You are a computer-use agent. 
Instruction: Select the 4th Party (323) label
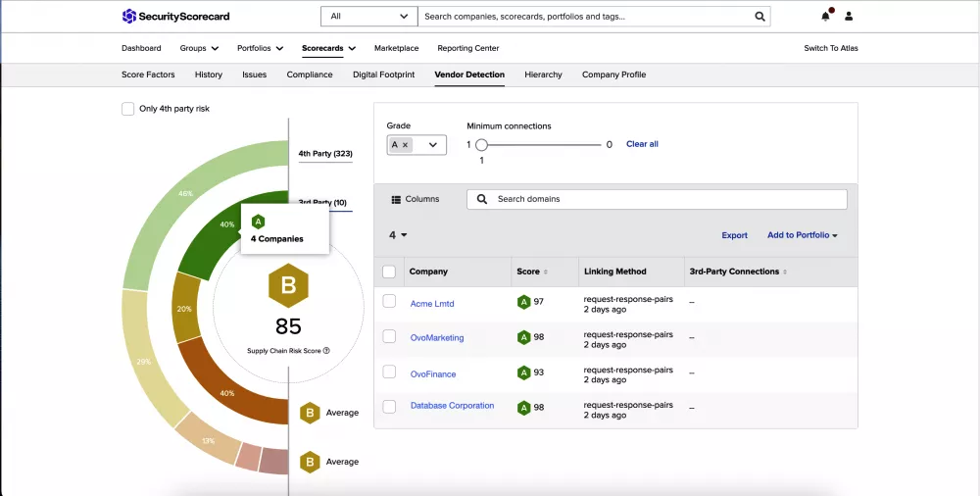point(325,153)
